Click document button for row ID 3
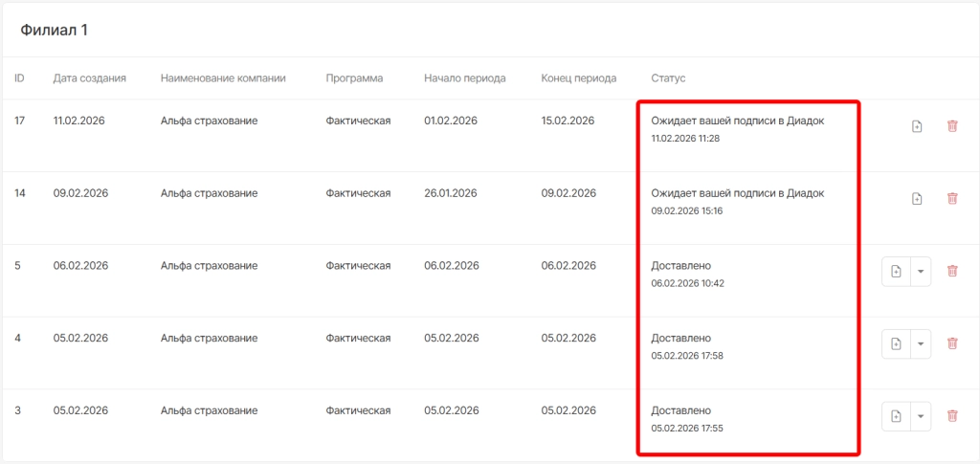 click(x=896, y=416)
